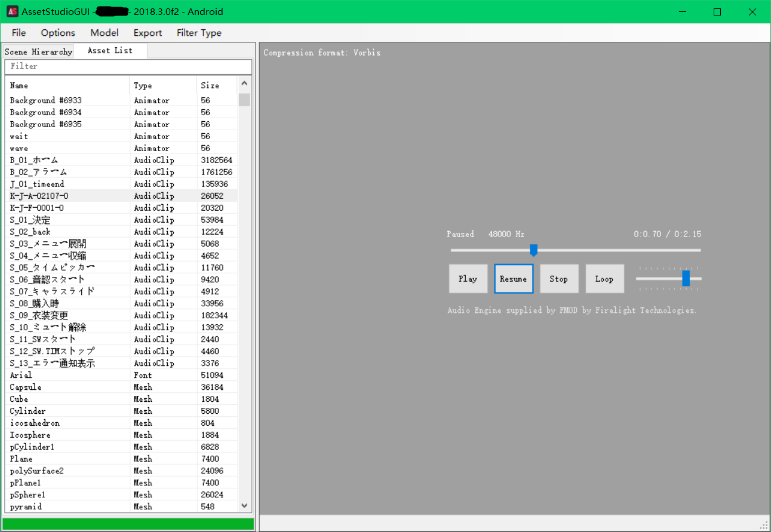Select the Arial Font asset

click(121, 375)
